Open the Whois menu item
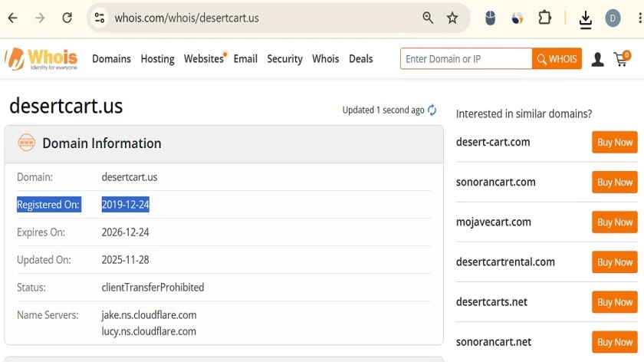The width and height of the screenshot is (644, 362). coord(326,59)
